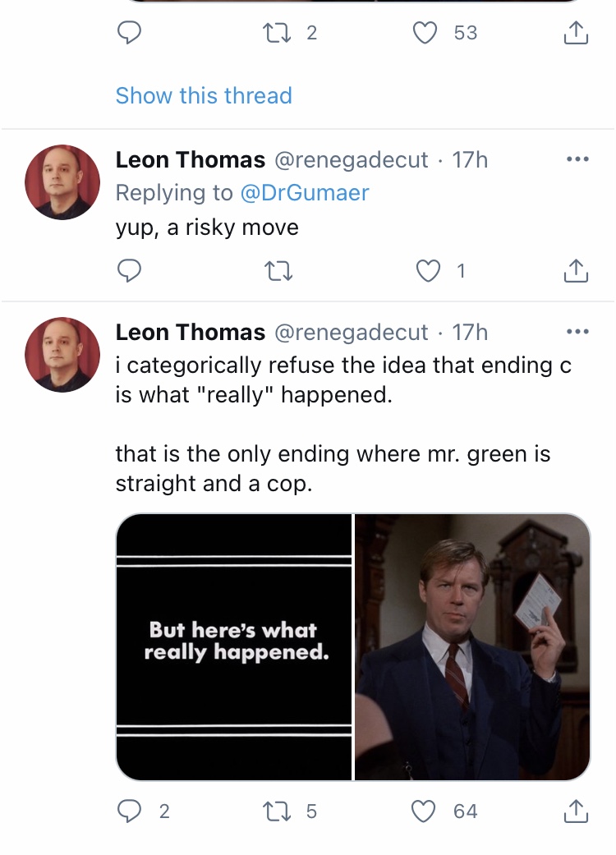Open more options for the "yup, a risky move" tweet
Viewport: 616px width, 855px height.
point(577,160)
